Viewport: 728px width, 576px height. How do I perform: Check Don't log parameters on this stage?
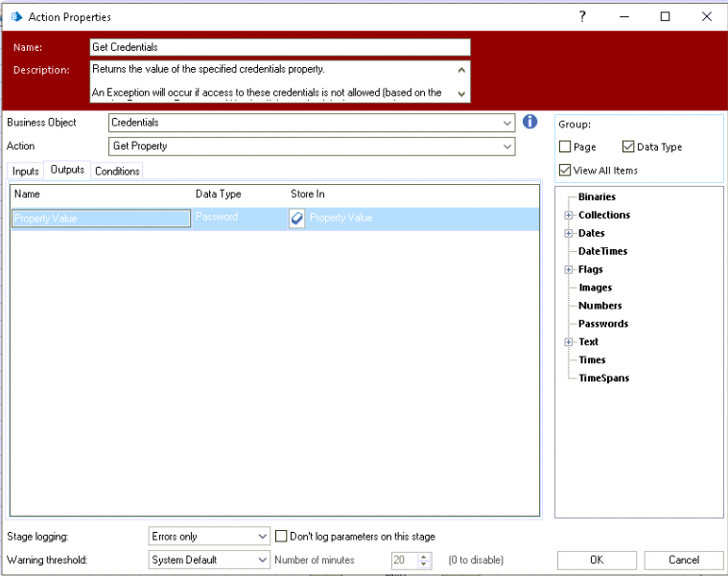pos(282,536)
